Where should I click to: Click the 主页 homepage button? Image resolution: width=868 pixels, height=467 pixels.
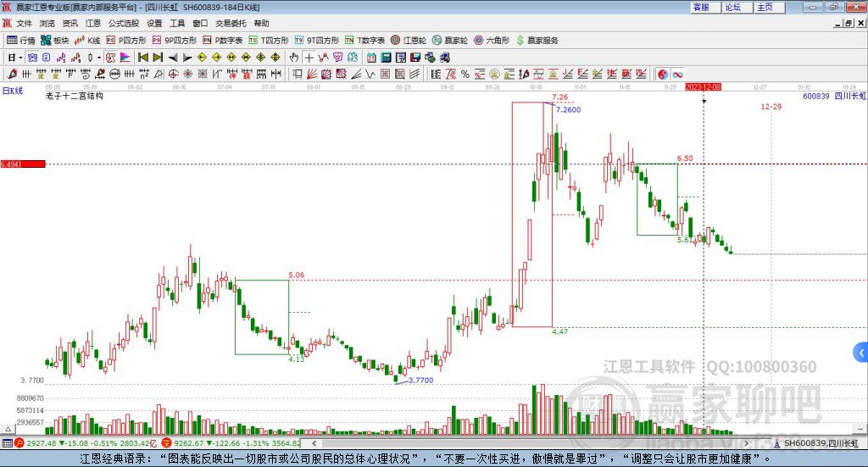pyautogui.click(x=769, y=7)
